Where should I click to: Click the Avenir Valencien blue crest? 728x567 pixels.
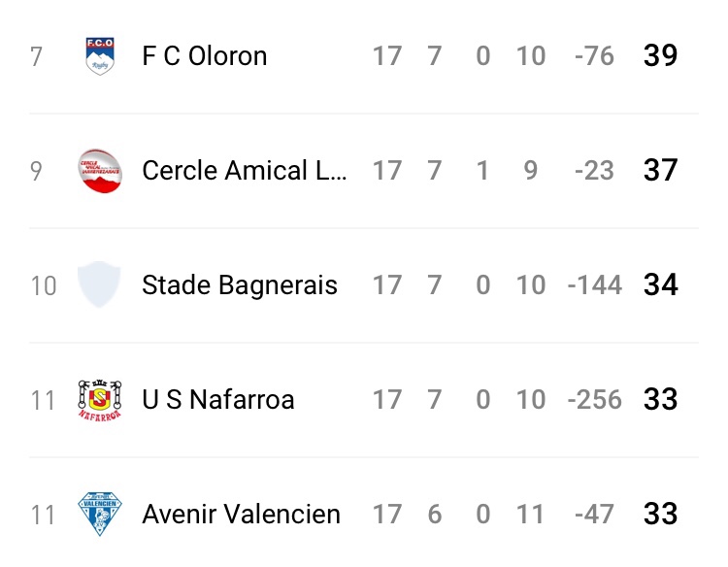(100, 515)
